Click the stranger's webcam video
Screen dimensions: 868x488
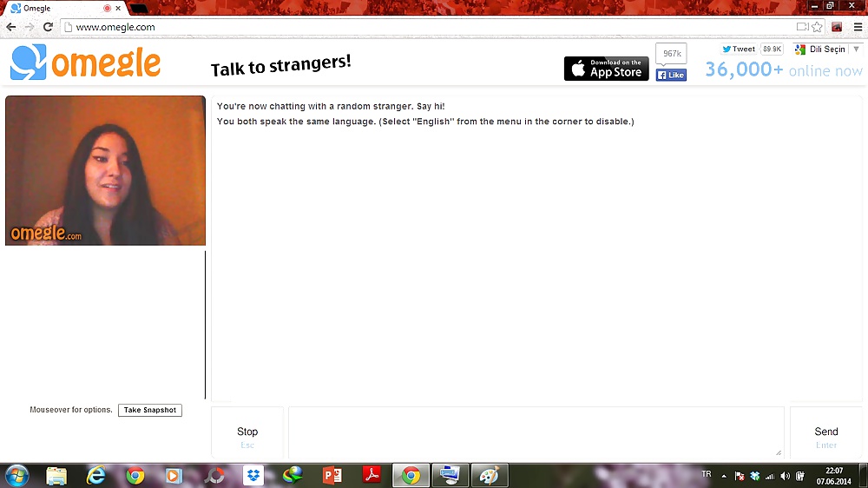(x=105, y=170)
